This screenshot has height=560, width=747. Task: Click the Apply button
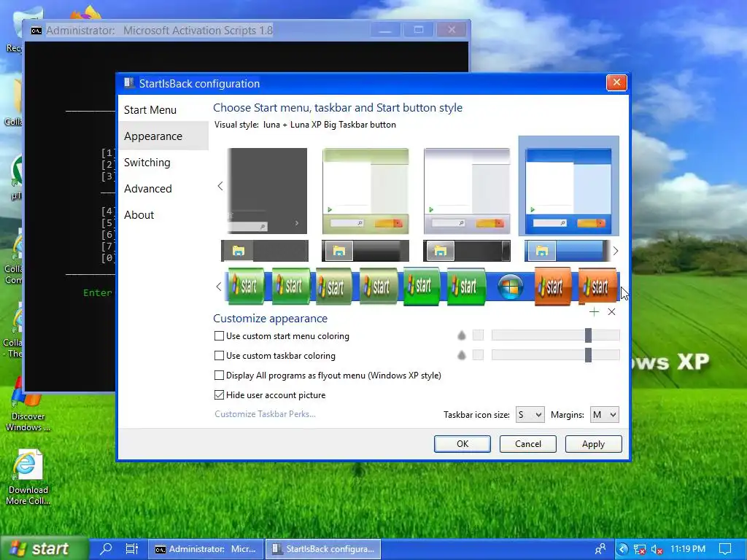(593, 444)
